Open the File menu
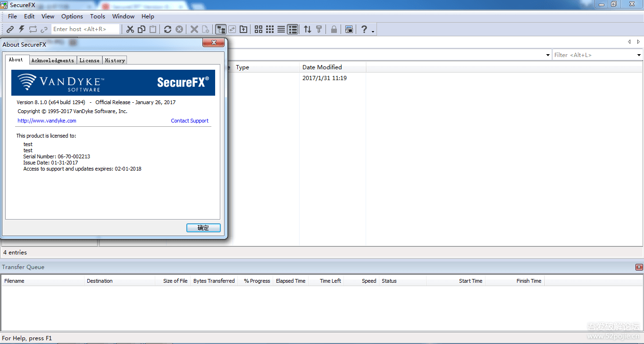Screen dimensions: 644x344 [13, 16]
